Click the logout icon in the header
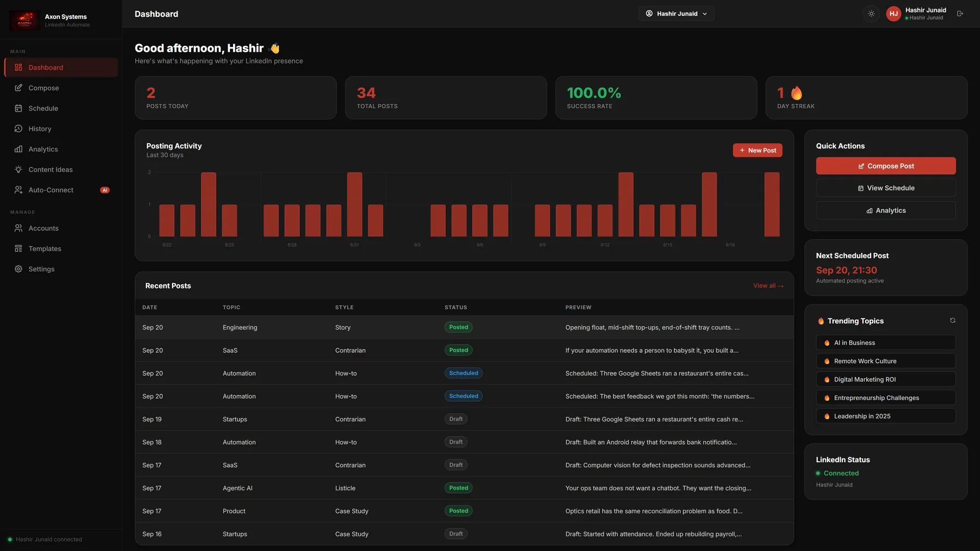 (x=960, y=14)
